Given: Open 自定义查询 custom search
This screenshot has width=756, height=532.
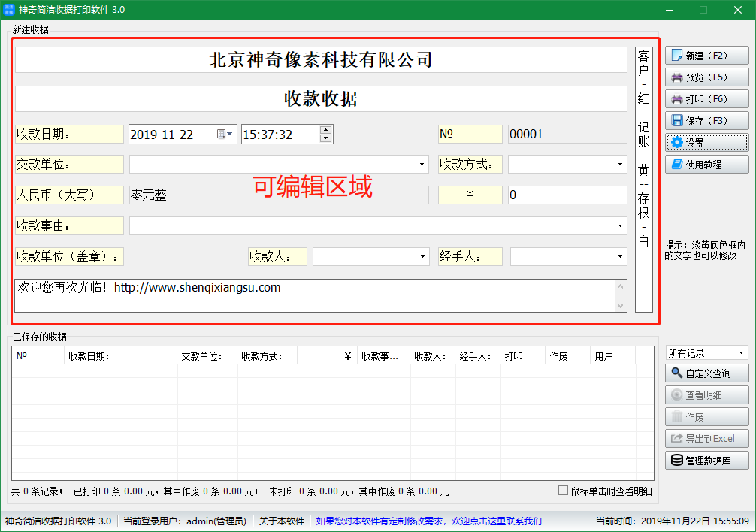Looking at the screenshot, I should pos(706,373).
